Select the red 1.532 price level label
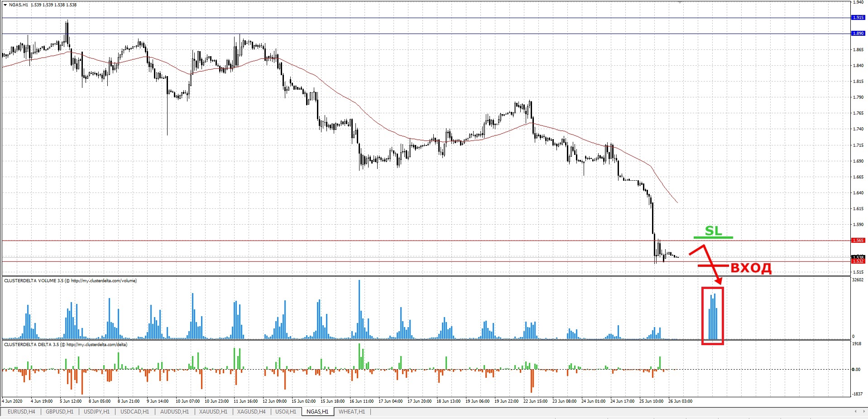Viewport: 868px width, 419px height. (x=858, y=261)
